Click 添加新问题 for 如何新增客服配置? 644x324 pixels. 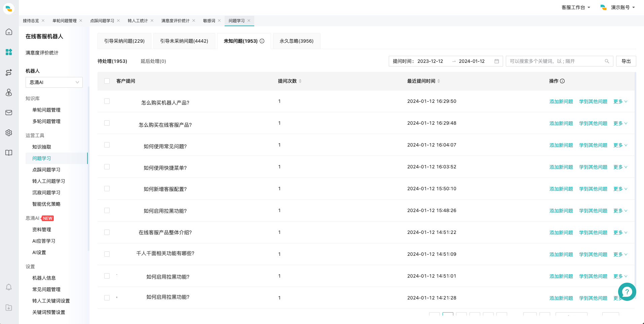coord(561,189)
